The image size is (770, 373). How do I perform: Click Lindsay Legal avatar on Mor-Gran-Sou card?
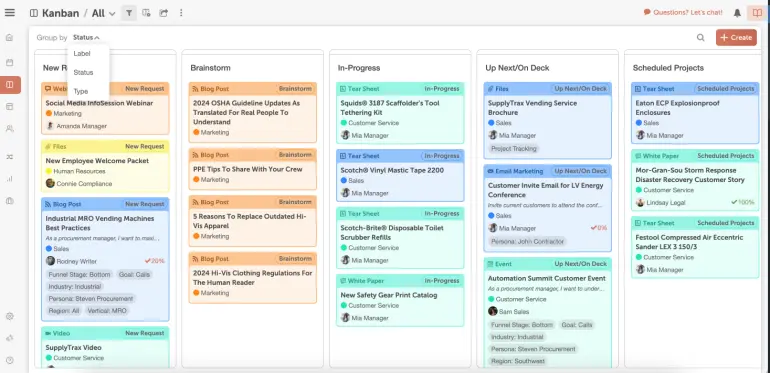640,202
